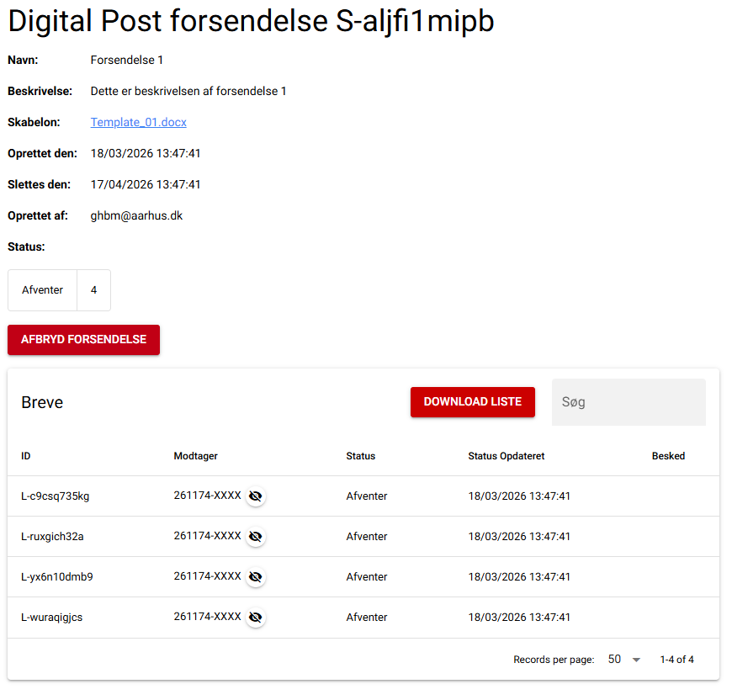Show hidden recipient number for L-yx6n10dmb9
The image size is (732, 700).
(255, 577)
